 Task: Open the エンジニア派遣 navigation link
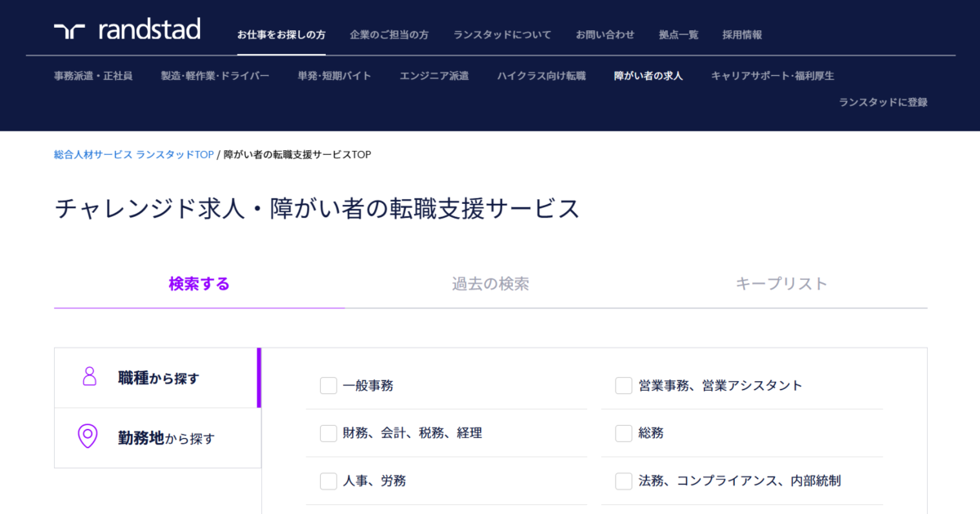[x=434, y=76]
